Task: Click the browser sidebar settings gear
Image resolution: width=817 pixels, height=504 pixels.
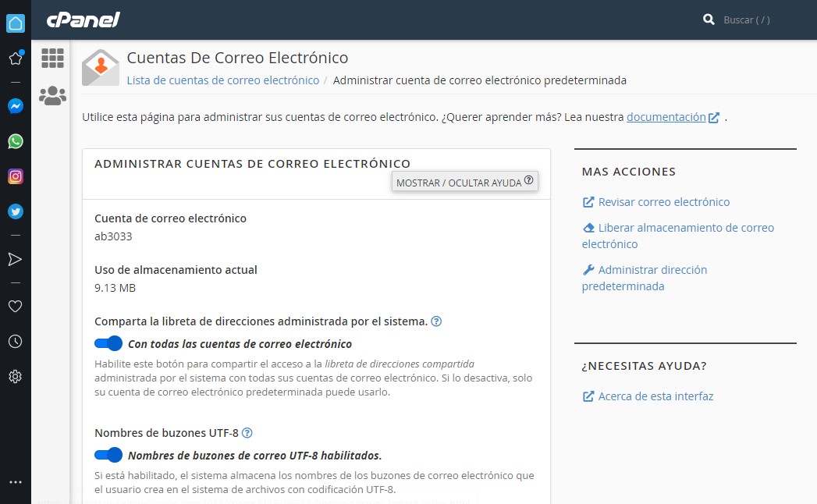Action: tap(15, 377)
